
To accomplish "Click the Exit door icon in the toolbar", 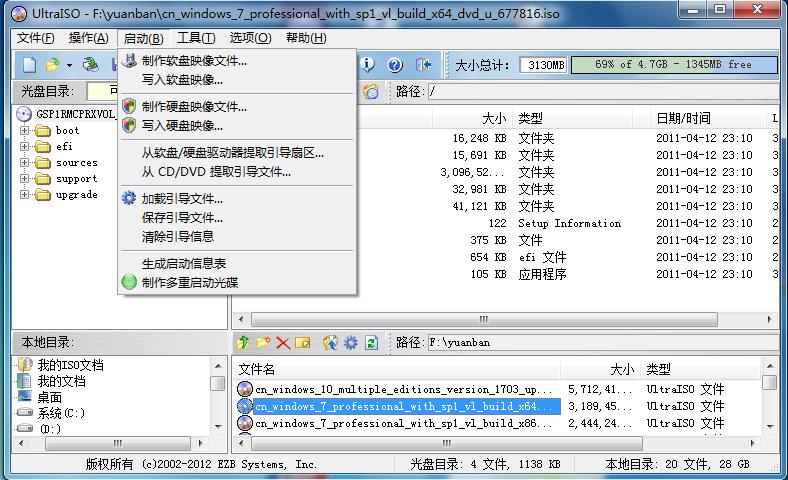I will pos(423,65).
